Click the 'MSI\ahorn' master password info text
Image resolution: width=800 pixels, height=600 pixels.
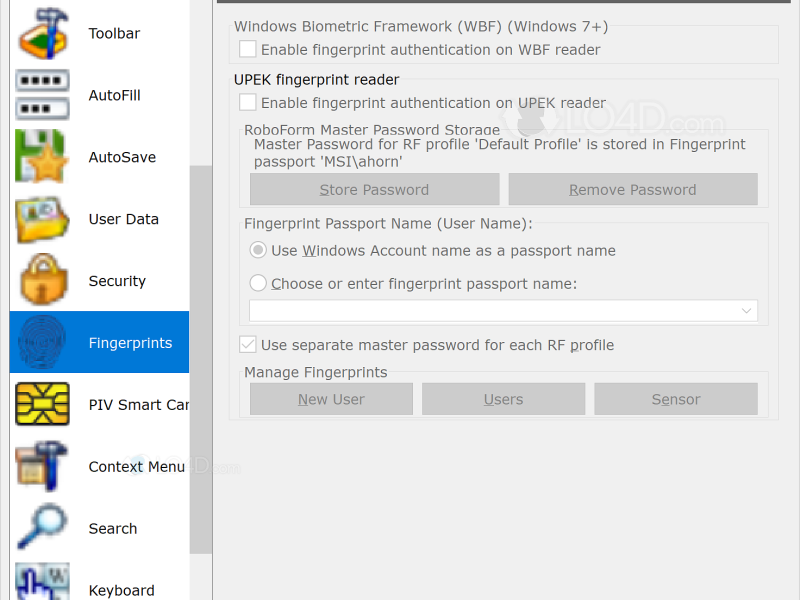coord(499,153)
